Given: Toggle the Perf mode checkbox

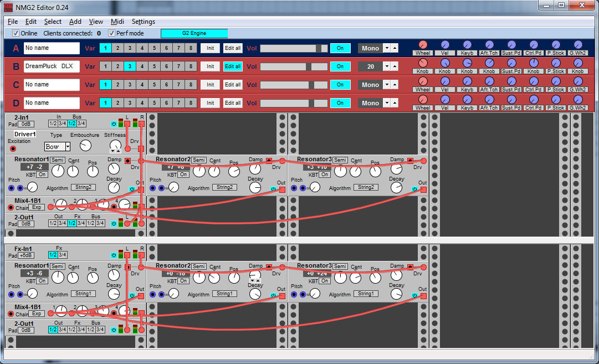Looking at the screenshot, I should pos(111,33).
